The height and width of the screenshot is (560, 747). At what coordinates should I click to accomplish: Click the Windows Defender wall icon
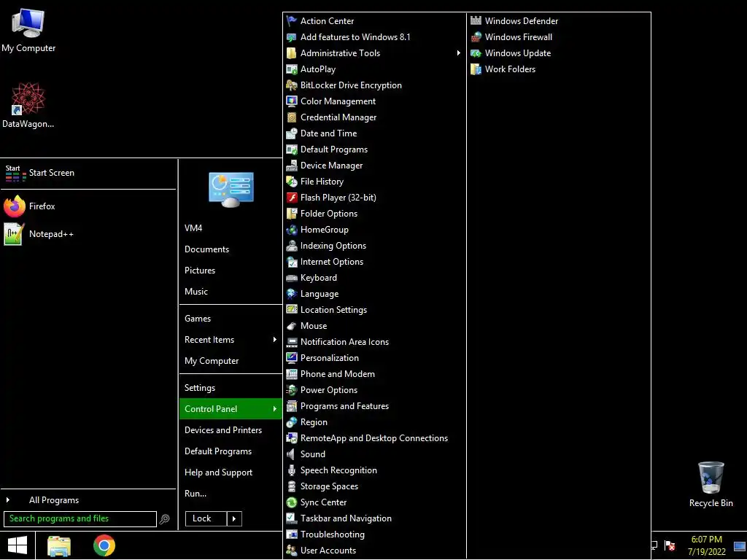[476, 21]
